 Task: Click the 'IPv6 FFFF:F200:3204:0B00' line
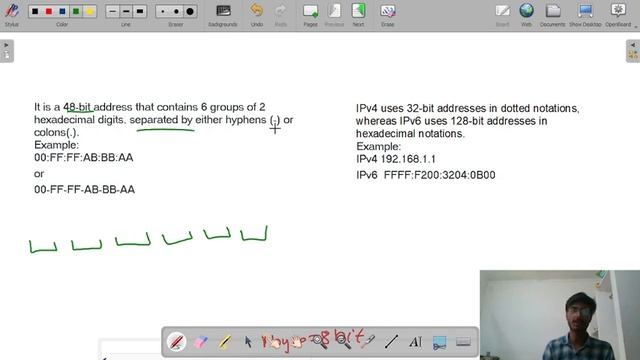tap(426, 175)
